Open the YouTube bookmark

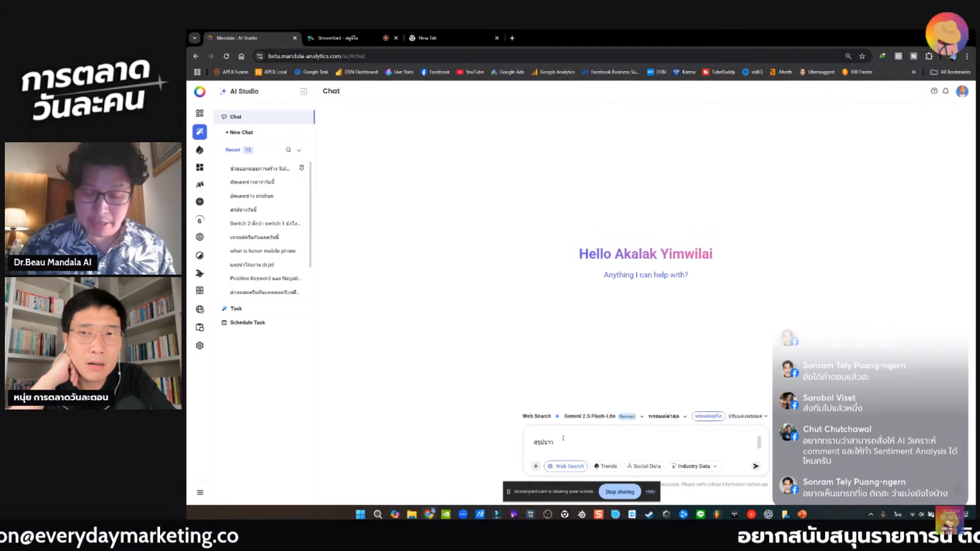(470, 72)
